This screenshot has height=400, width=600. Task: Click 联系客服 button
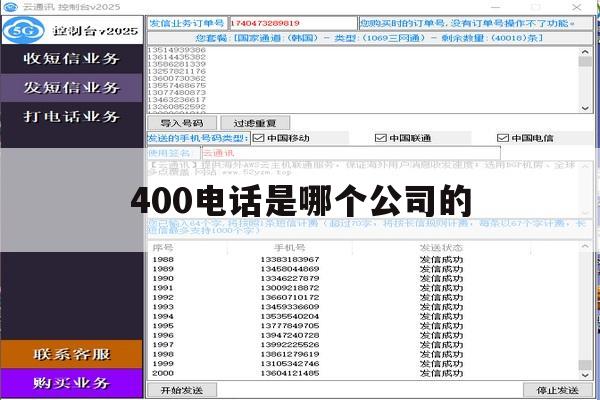pyautogui.click(x=72, y=354)
